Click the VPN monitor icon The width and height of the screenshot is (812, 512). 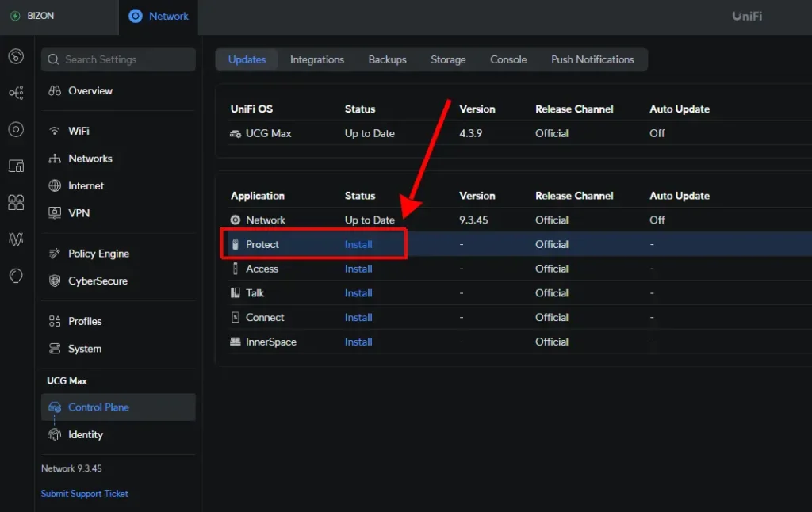[55, 213]
